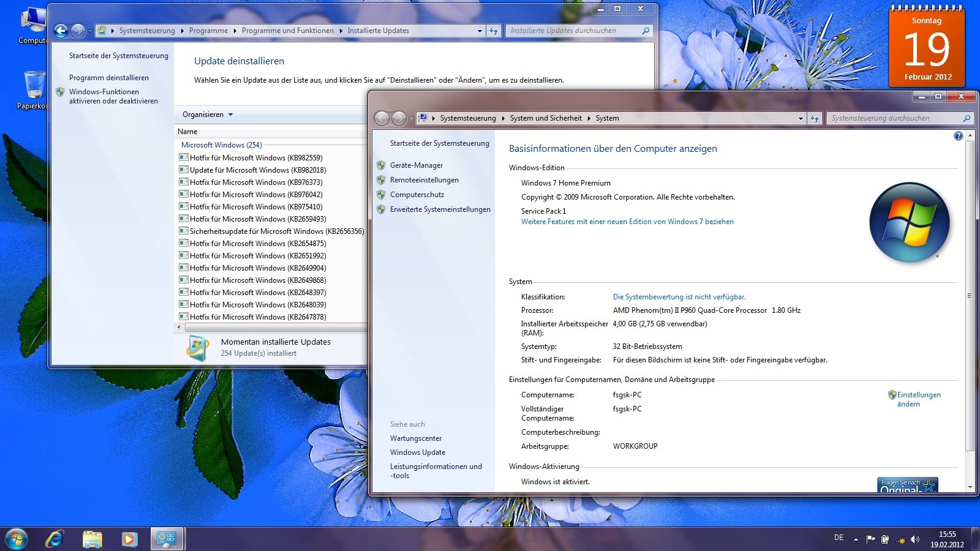The height and width of the screenshot is (551, 980).
Task: Open Windows Media Player taskbar icon
Action: coord(129,539)
